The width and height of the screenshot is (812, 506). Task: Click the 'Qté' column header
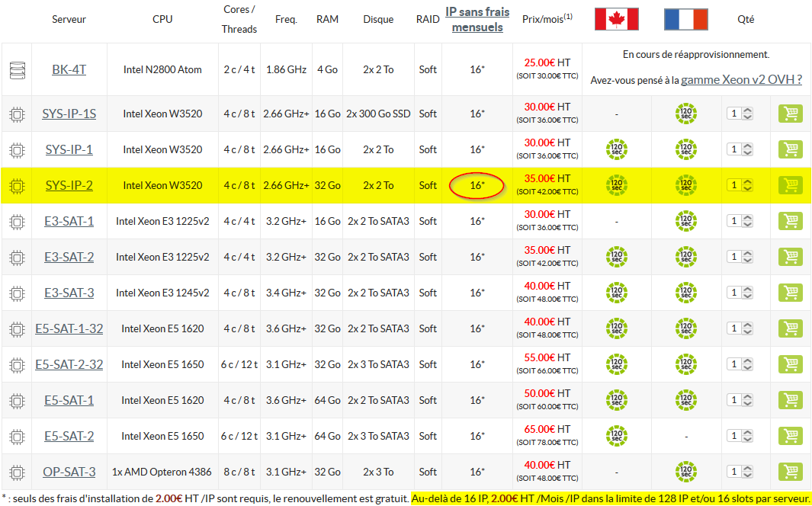click(x=746, y=19)
